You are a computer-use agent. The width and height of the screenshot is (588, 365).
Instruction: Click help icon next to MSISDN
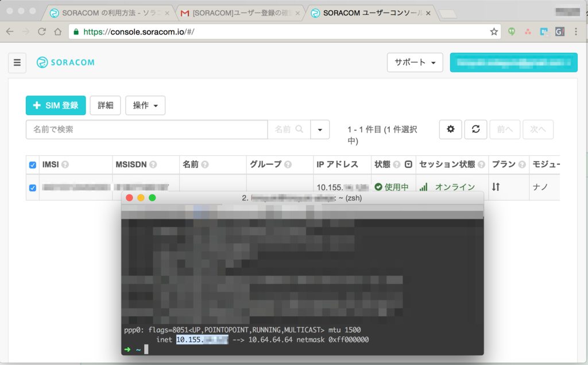tap(153, 164)
